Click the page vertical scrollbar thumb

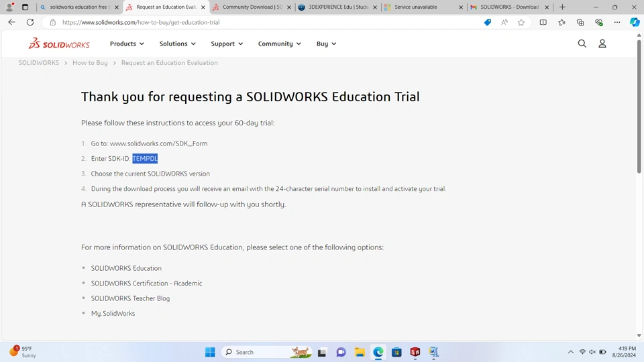pyautogui.click(x=639, y=107)
